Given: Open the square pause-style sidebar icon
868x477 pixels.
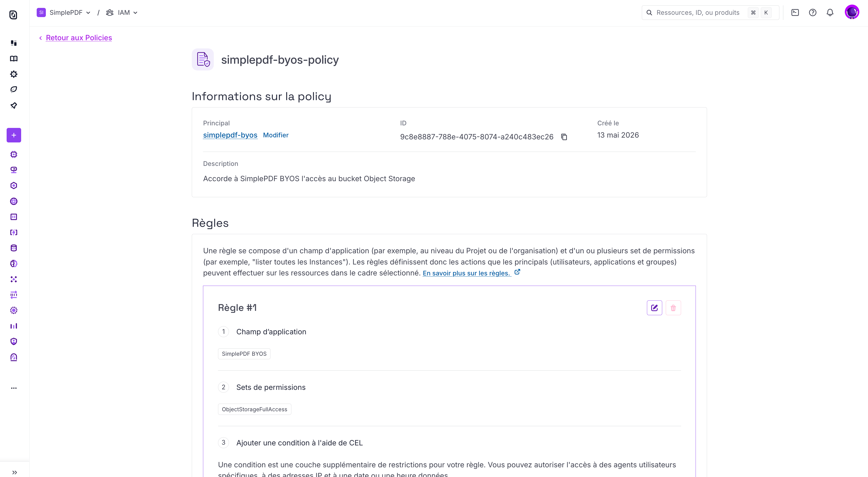Looking at the screenshot, I should tap(14, 217).
